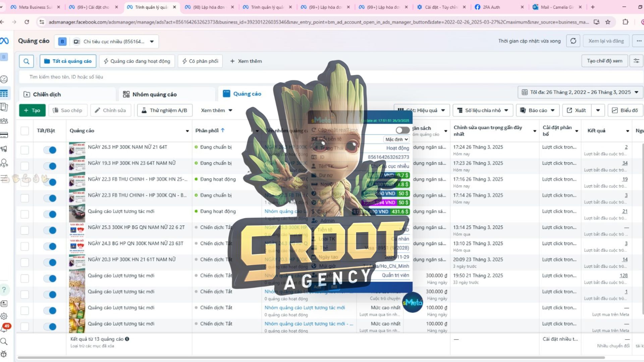Open the Audiences people icon
Image resolution: width=644 pixels, height=362 pixels.
click(4, 121)
